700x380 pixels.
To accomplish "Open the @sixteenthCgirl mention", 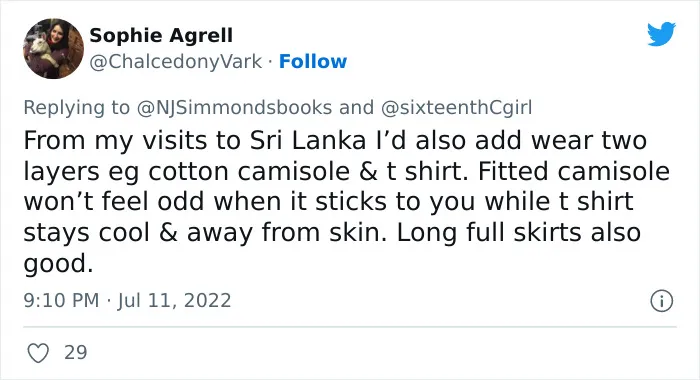I will click(x=456, y=108).
